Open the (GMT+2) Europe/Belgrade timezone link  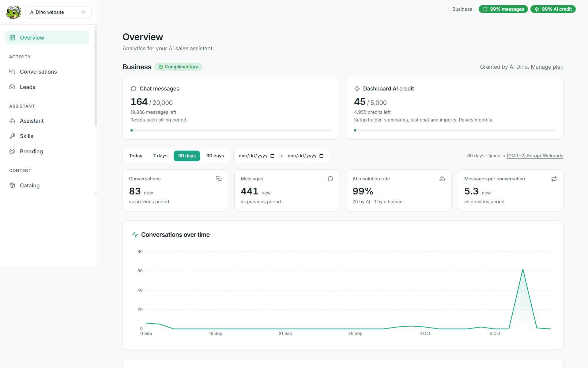pyautogui.click(x=535, y=156)
